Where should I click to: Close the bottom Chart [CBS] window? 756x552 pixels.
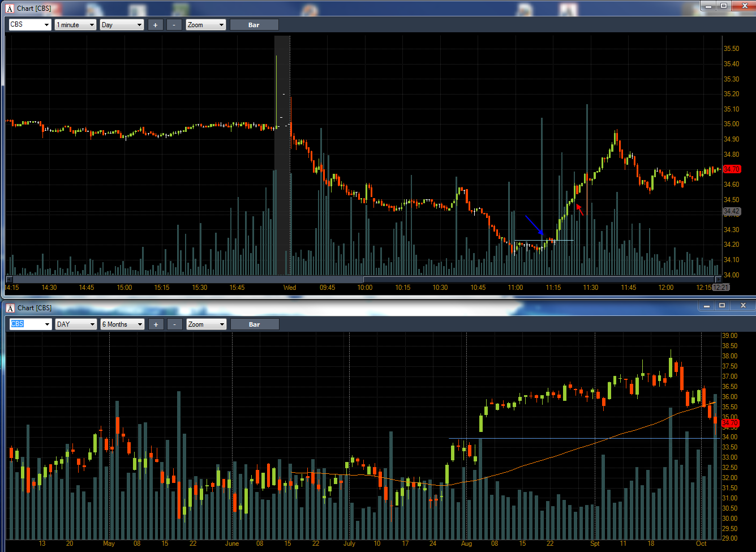[742, 306]
